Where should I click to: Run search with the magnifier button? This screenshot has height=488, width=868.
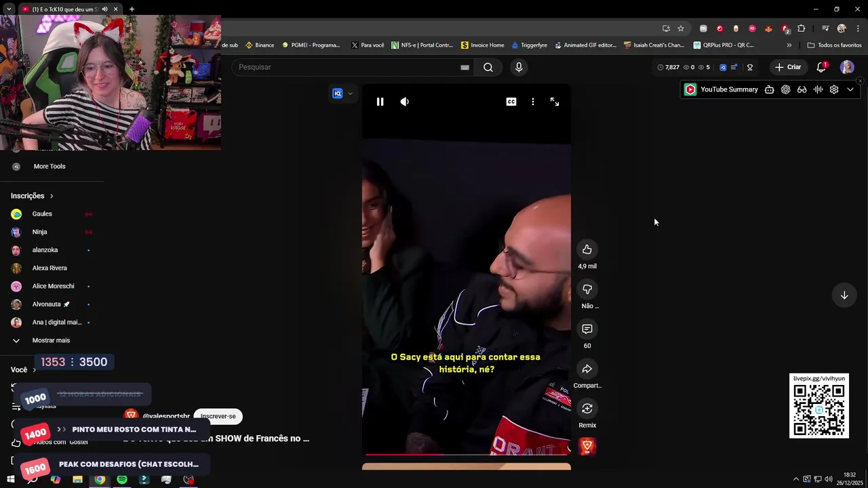click(488, 67)
